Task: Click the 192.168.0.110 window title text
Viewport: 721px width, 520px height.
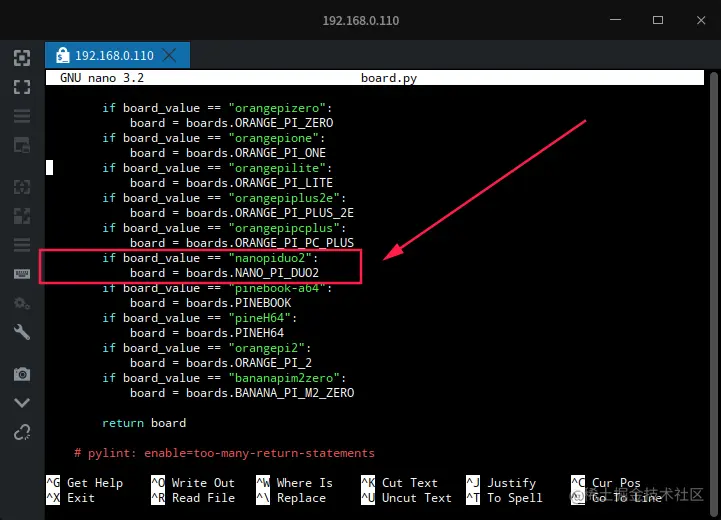Action: pyautogui.click(x=361, y=20)
